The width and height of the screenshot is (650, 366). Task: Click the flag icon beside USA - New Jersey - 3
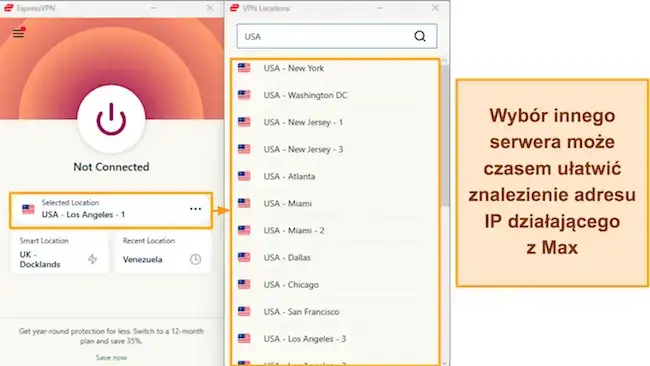[244, 149]
